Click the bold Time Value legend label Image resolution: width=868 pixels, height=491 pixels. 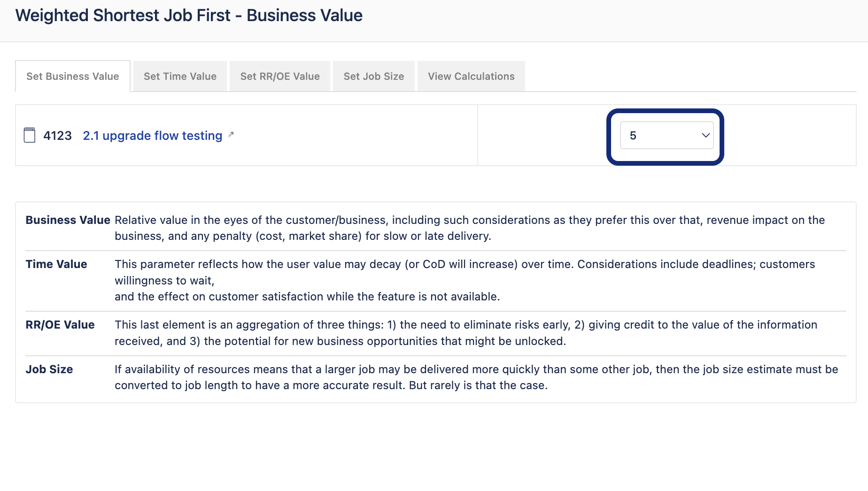click(x=56, y=264)
